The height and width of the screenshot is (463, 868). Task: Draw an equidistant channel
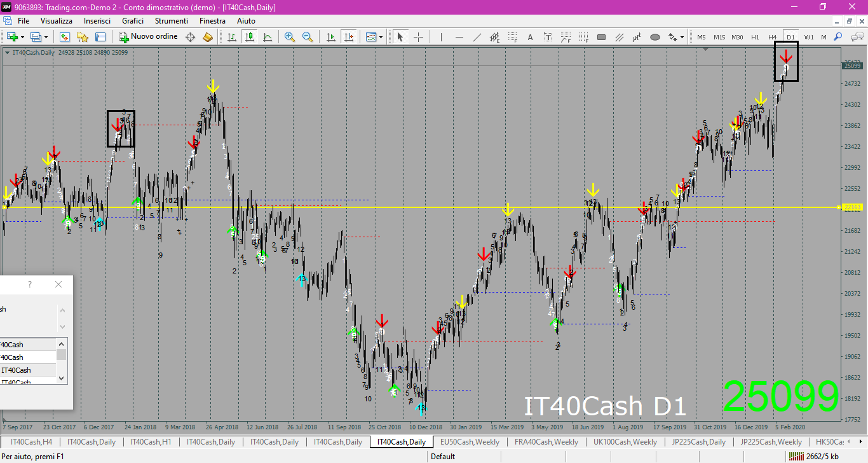coord(494,37)
